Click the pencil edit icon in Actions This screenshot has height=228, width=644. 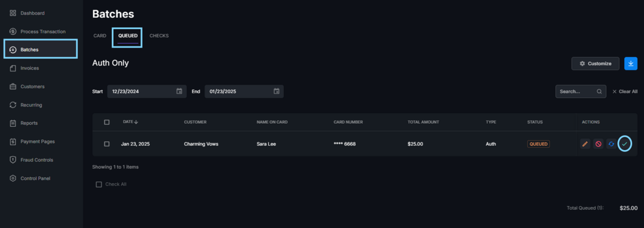585,144
